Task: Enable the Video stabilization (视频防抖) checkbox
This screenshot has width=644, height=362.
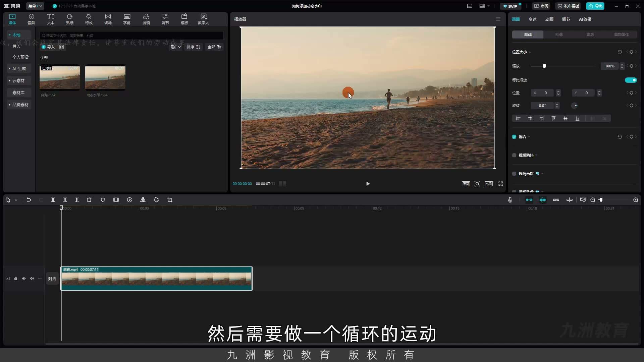Action: pos(514,155)
